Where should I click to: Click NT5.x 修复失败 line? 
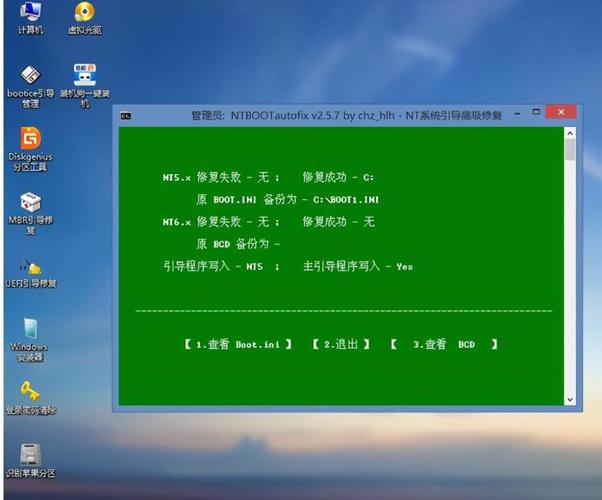(221, 177)
